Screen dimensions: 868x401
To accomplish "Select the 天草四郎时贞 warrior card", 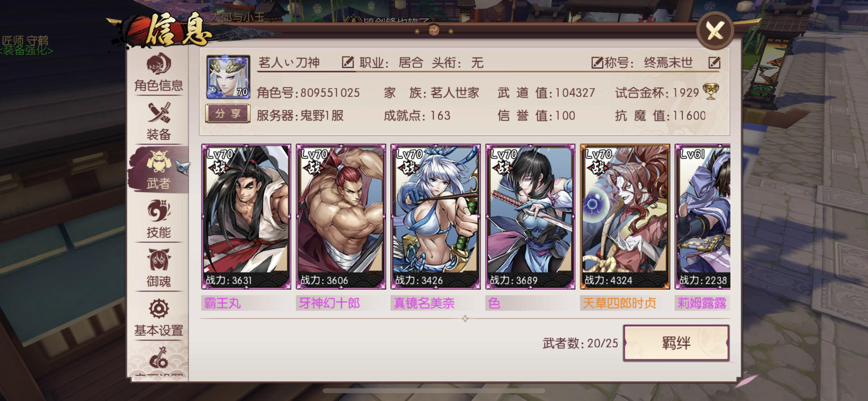I will (625, 216).
